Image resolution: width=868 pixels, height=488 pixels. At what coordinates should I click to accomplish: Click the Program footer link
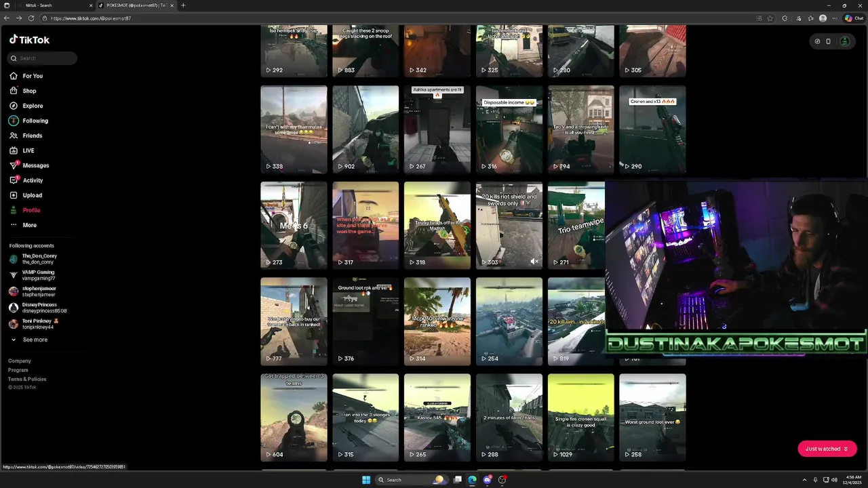point(18,370)
